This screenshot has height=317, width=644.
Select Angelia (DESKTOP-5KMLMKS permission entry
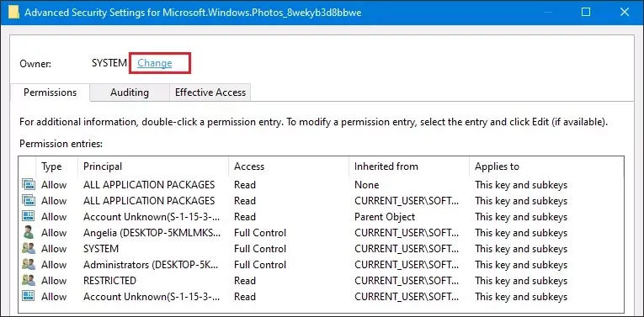152,233
